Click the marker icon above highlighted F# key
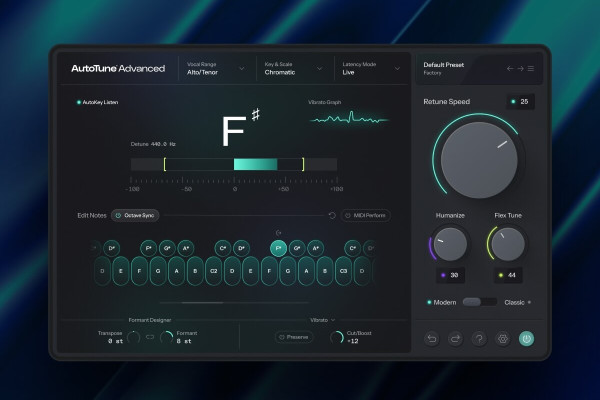This screenshot has width=600, height=400. (279, 233)
